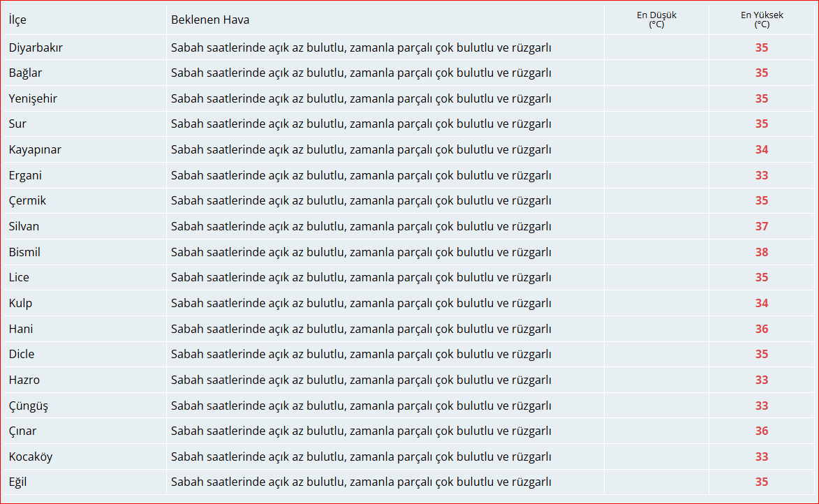Viewport: 819px width, 504px height.
Task: Select the Dicle district name
Action: coord(22,354)
